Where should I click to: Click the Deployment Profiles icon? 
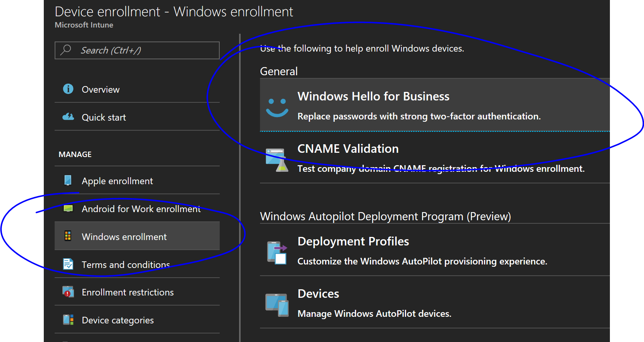point(277,252)
